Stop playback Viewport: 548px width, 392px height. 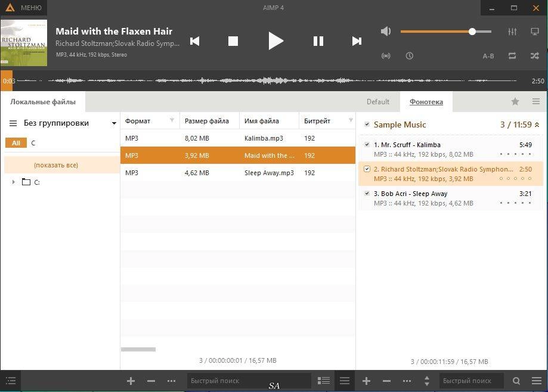(233, 41)
